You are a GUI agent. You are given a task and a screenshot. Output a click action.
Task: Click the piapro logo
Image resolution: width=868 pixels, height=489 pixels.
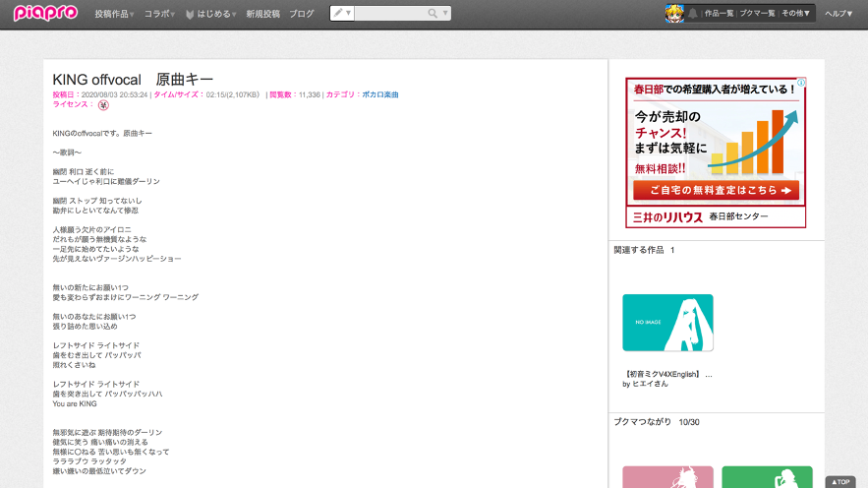(x=45, y=13)
